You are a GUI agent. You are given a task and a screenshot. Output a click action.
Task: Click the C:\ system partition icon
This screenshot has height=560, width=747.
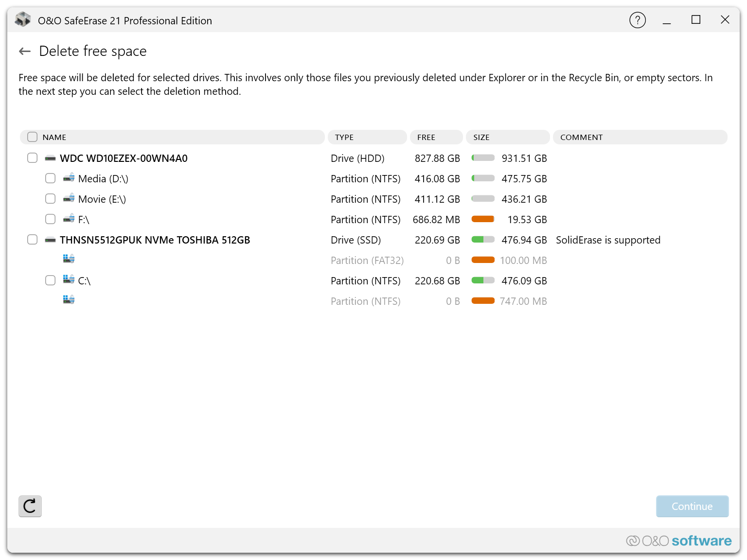tap(69, 280)
